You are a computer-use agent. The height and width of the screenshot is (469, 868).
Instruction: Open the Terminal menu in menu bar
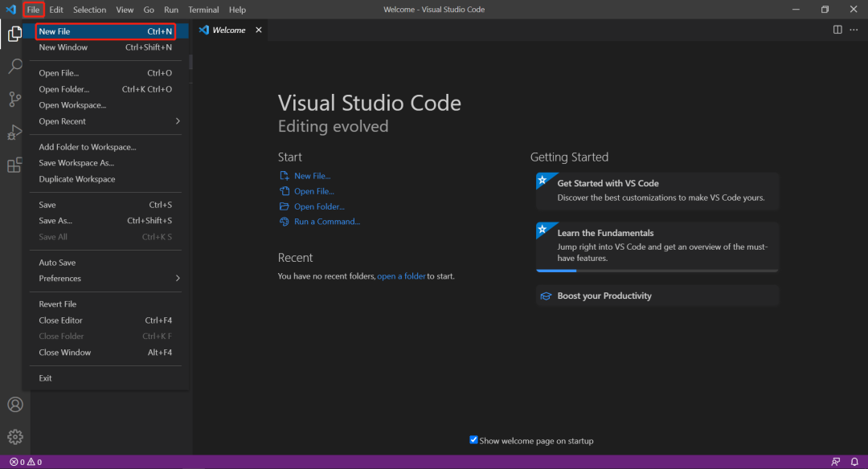click(203, 10)
